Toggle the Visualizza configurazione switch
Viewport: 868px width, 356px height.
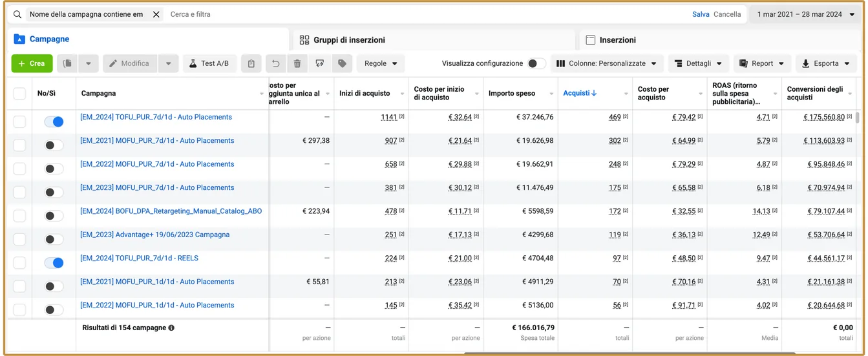[x=536, y=63]
